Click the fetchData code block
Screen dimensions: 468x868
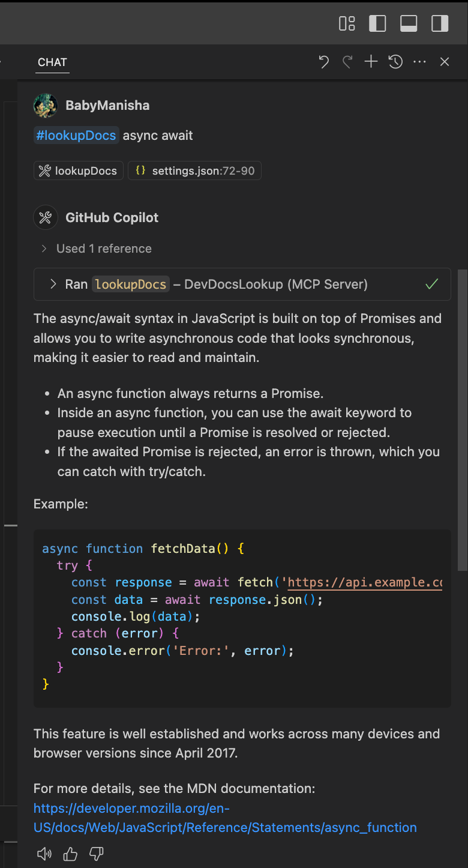point(242,618)
